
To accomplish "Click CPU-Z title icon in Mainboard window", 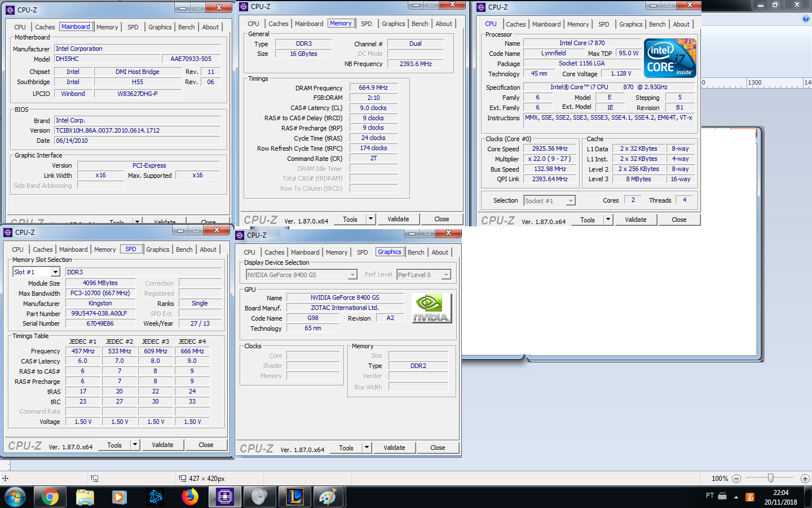I will (10, 10).
